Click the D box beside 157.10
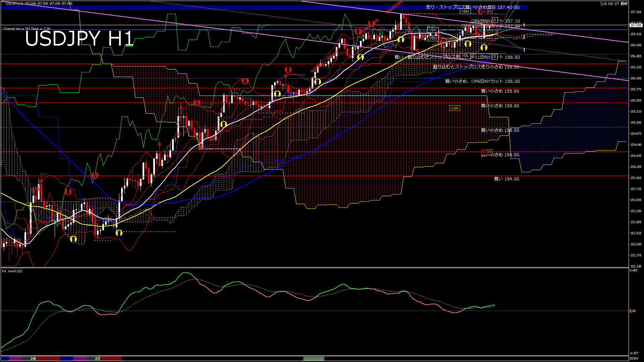This screenshot has height=362, width=644. click(x=494, y=20)
